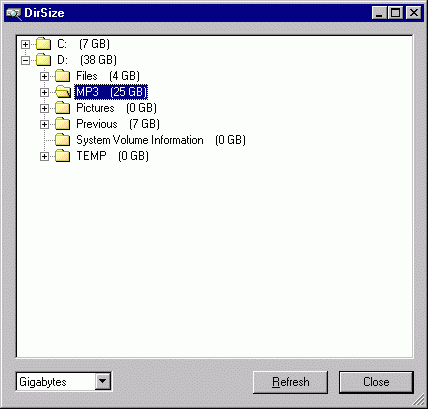Expand the TEMP folder node
Image resolution: width=428 pixels, height=409 pixels.
[44, 156]
